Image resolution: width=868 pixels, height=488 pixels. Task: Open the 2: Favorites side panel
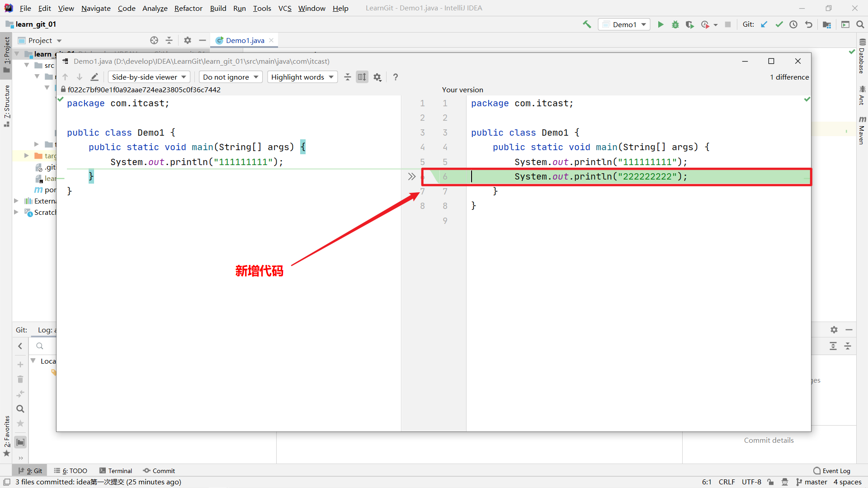pos(7,436)
